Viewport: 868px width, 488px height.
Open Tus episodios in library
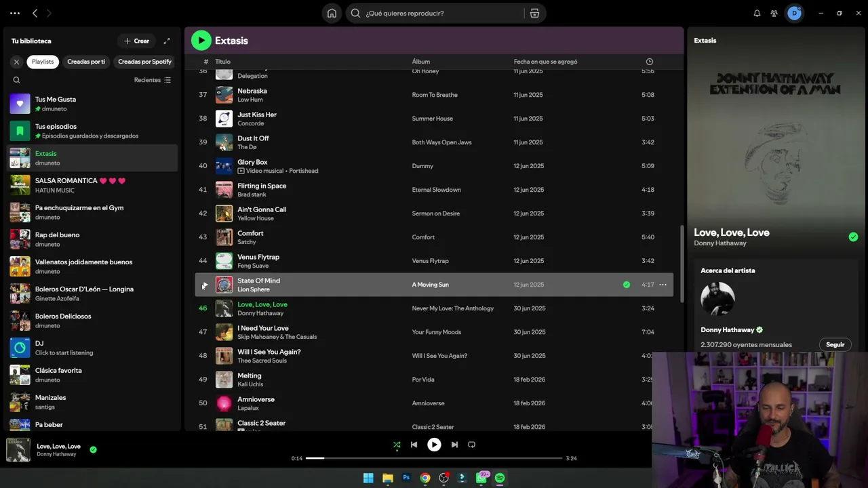tap(92, 131)
